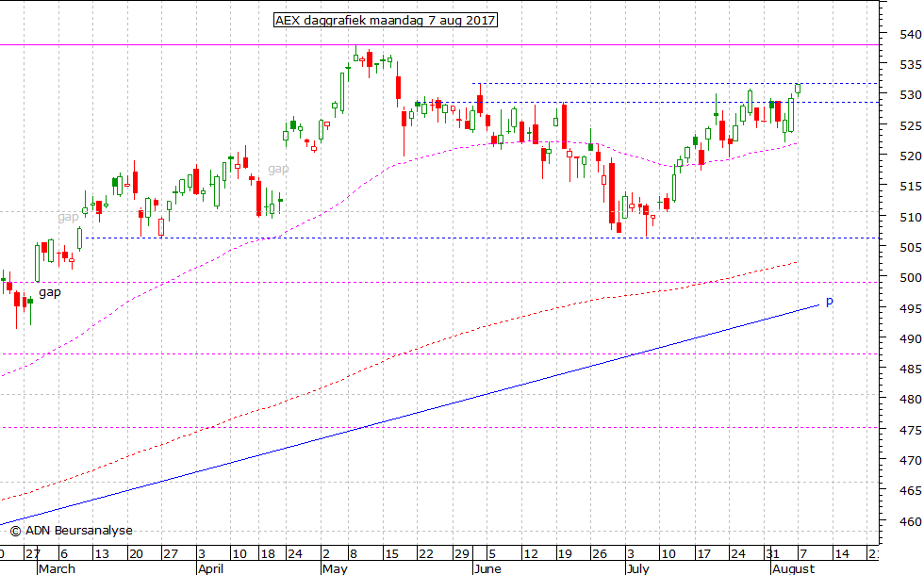Image resolution: width=924 pixels, height=575 pixels.
Task: Click the 465 price axis label
Action: (x=911, y=491)
